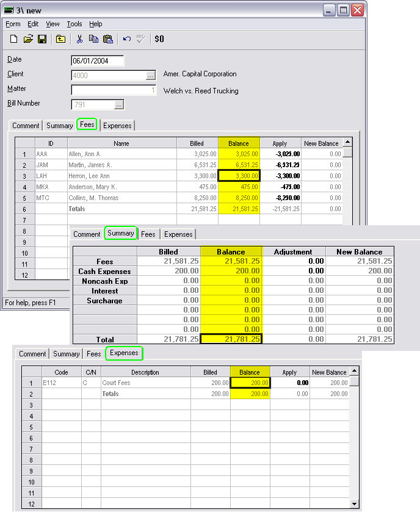Viewport: 420px width, 512px height.
Task: Click the Fees grid scroll up arrow
Action: (x=347, y=142)
